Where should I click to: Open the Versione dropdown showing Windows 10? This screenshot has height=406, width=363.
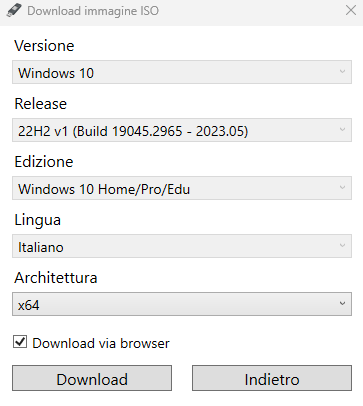tap(182, 72)
